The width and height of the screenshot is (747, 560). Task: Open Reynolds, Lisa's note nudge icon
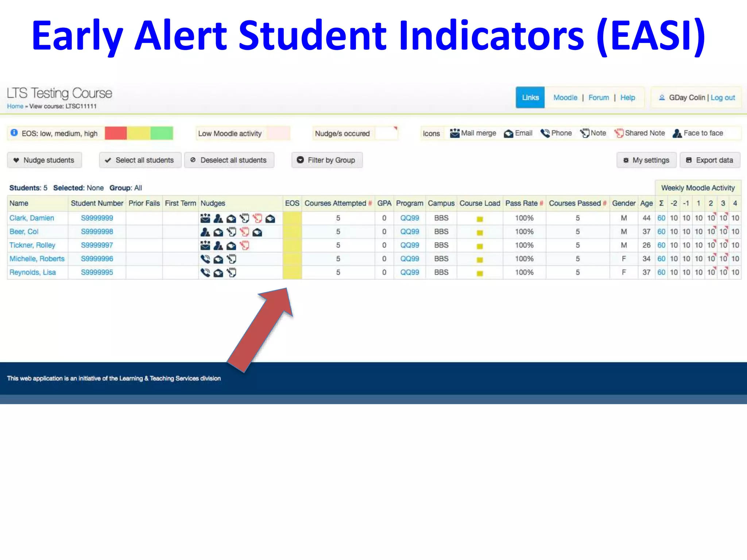(x=231, y=273)
